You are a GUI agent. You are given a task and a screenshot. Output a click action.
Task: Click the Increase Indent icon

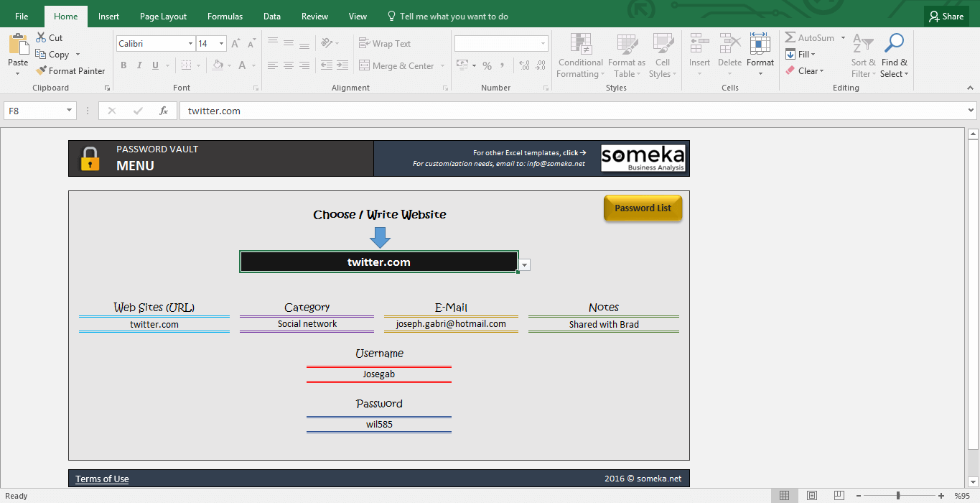pos(343,66)
